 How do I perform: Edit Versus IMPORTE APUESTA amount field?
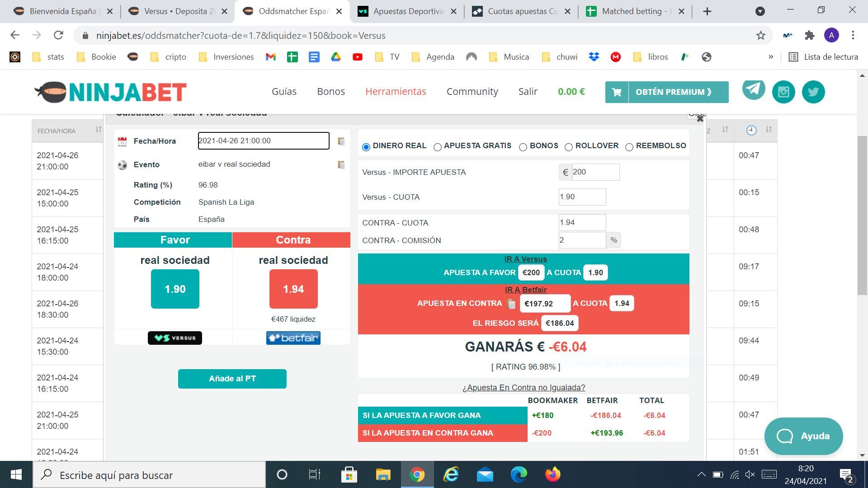click(x=595, y=172)
